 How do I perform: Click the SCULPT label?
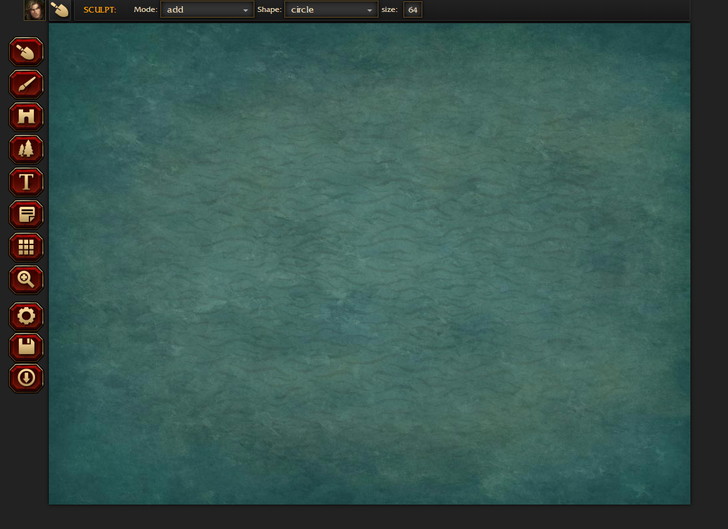(x=99, y=10)
